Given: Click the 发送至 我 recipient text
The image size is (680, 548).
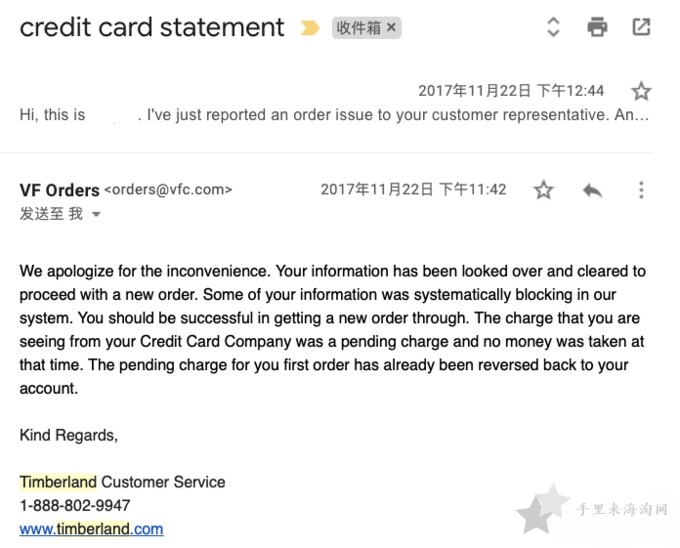Looking at the screenshot, I should (51, 214).
